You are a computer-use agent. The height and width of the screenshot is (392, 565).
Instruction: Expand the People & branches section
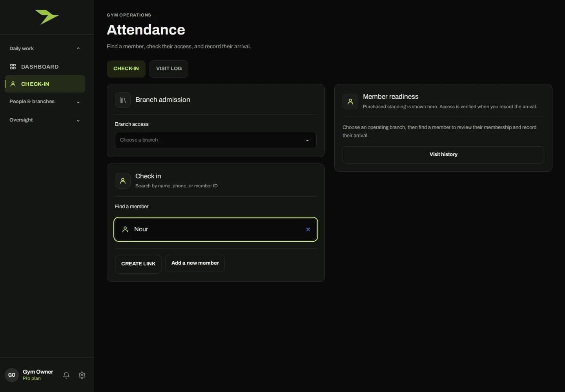tap(45, 102)
